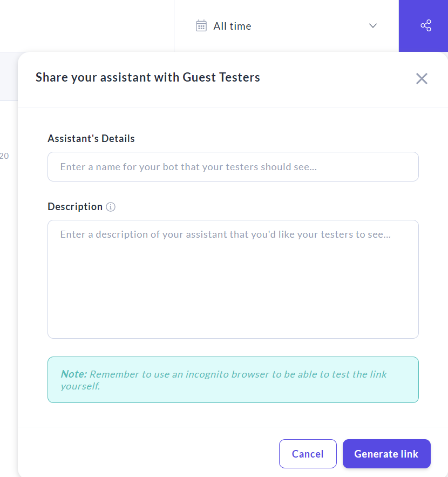
Task: Click the gray band behind the dialog's left edge
Action: point(9,76)
